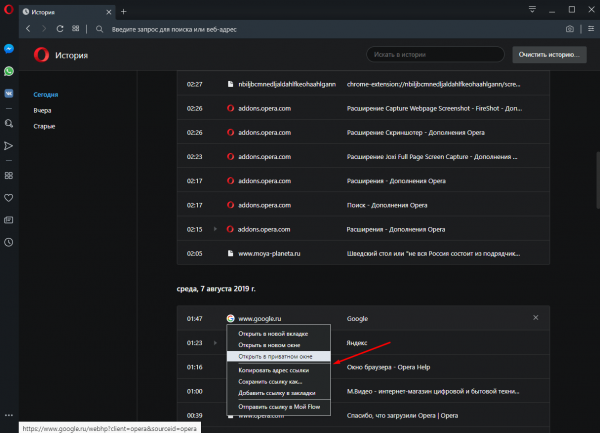Screen dimensions: 600x433
Task: Reload the page
Action: click(60, 29)
